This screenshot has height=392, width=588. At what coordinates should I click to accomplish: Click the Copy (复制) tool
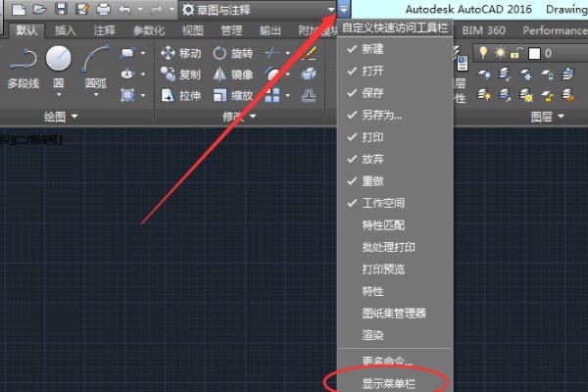click(x=180, y=74)
